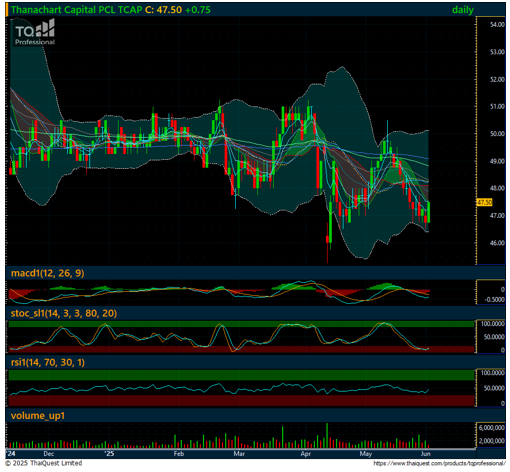Click the 54.00 price axis label
The height and width of the screenshot is (472, 510).
pyautogui.click(x=497, y=25)
